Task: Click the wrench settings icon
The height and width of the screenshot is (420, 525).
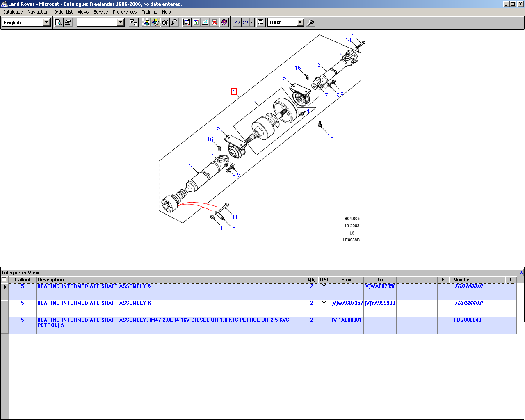Action: (x=310, y=23)
